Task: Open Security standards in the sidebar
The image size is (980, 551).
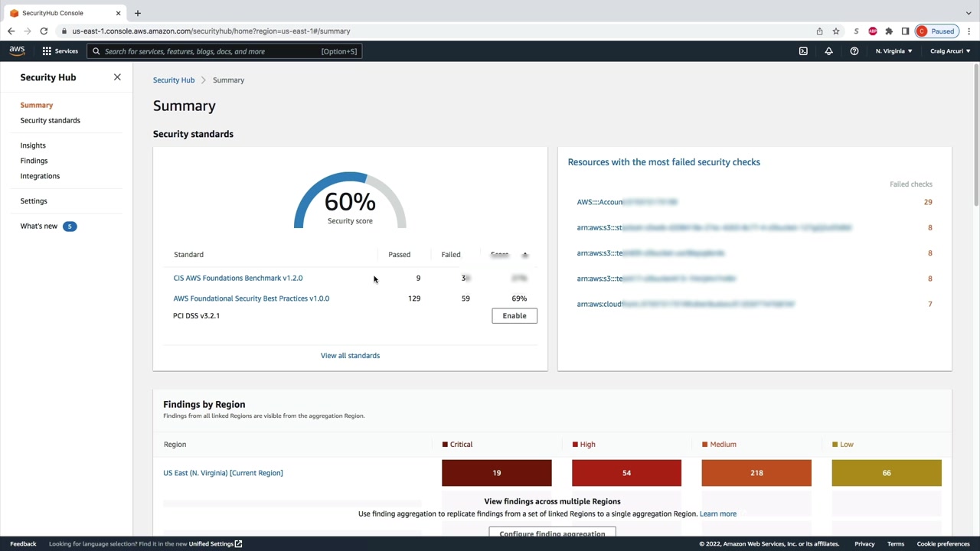Action: pos(51,120)
